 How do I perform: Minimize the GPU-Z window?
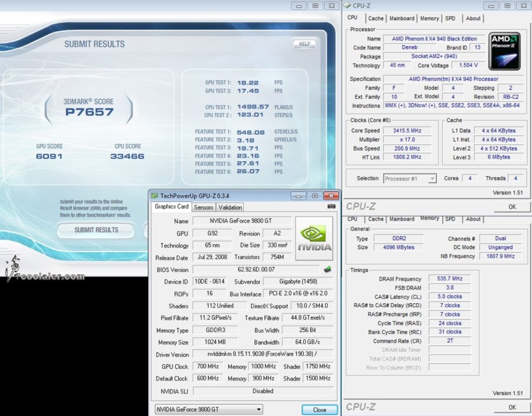pos(299,196)
